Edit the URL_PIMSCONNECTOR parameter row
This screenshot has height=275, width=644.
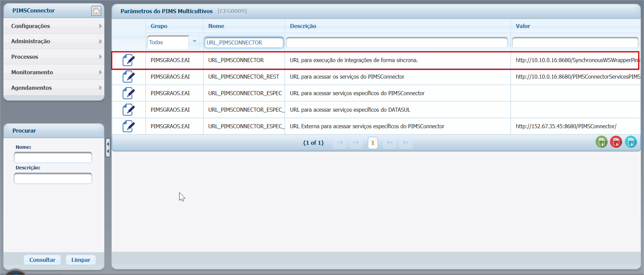click(x=128, y=60)
